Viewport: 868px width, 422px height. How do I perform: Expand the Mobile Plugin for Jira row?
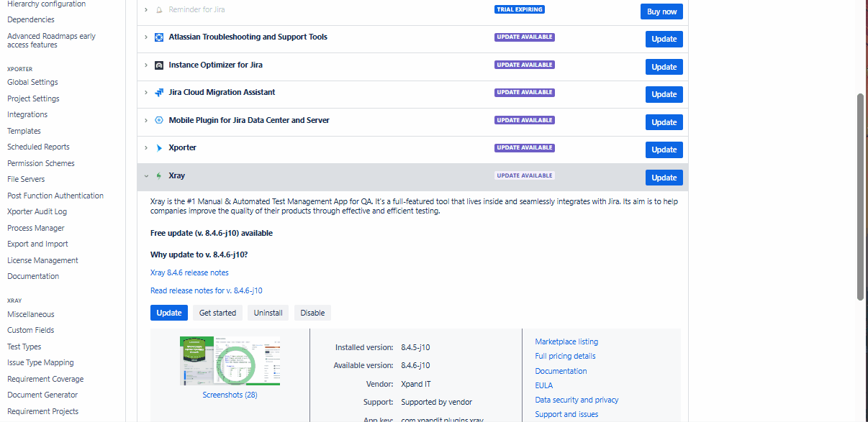coord(146,121)
